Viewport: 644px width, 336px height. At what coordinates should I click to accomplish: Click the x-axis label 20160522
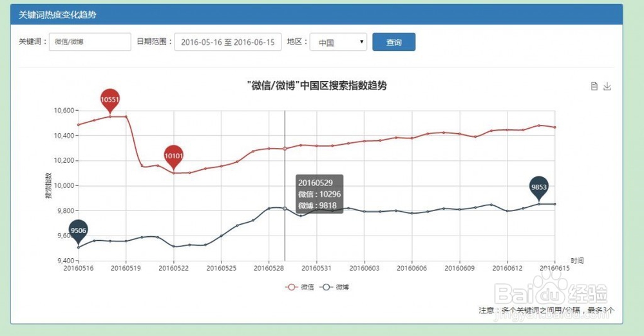pyautogui.click(x=173, y=268)
